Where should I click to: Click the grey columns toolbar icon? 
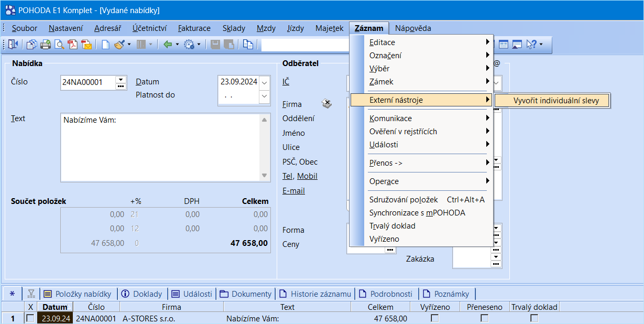pyautogui.click(x=141, y=45)
